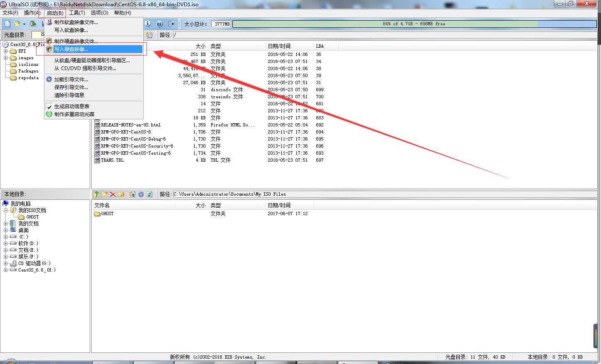
Task: Click the 我的电脑 computer icon in local tree
Action: pos(5,203)
